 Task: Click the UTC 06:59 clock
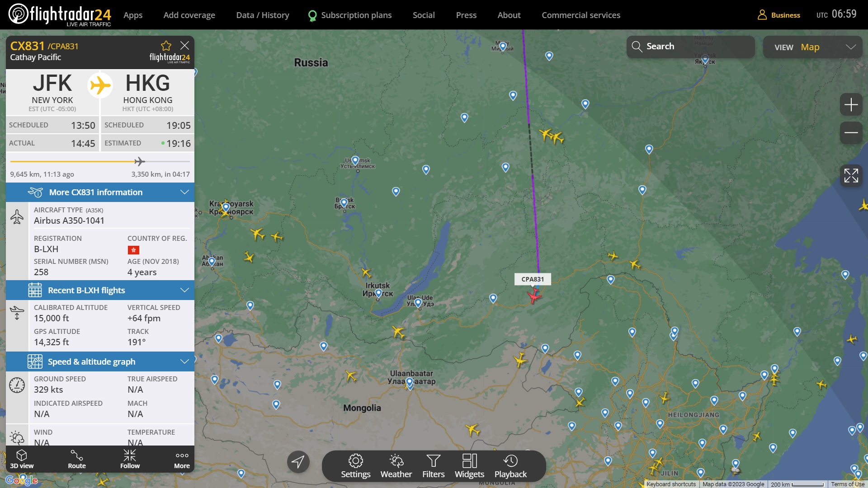click(836, 14)
